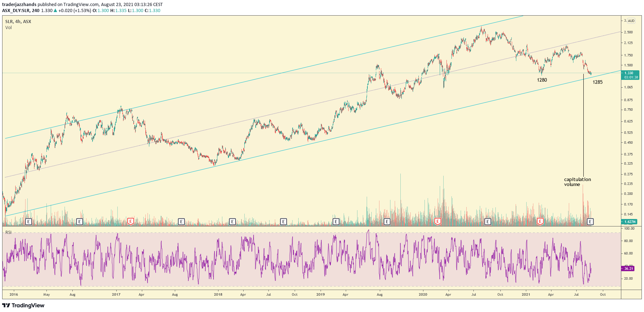Click the 0.325 price axis label
The width and height of the screenshot is (644, 312).
629,164
